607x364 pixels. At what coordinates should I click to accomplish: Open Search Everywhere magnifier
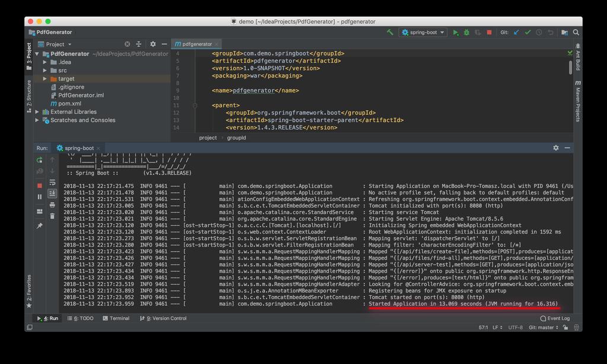(576, 33)
